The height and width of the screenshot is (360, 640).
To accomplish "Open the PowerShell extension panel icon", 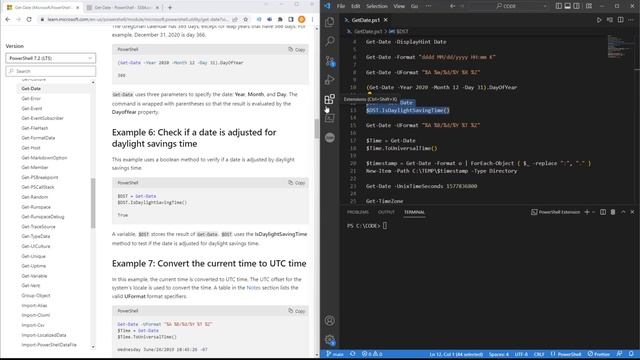I will 330,118.
